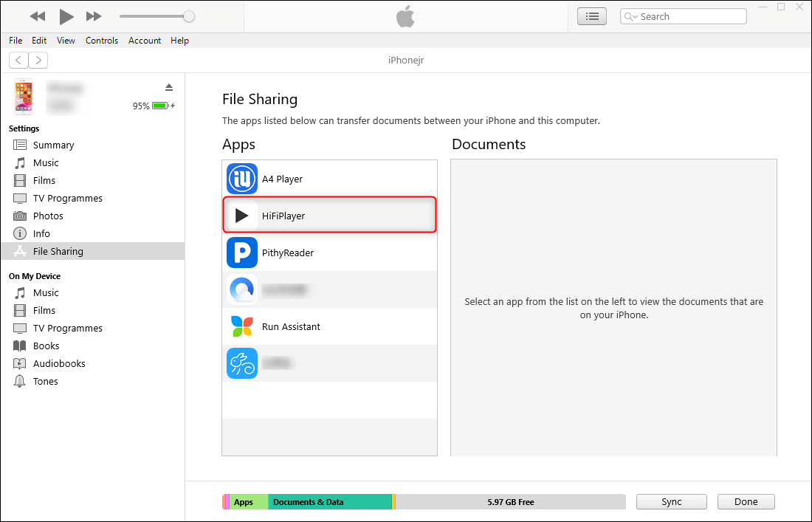Click the Tones label in sidebar

[x=46, y=381]
